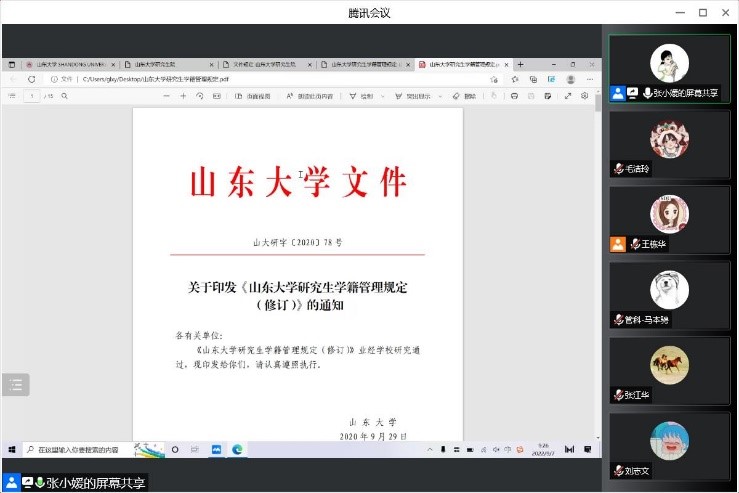Viewport: 739px width, 493px height.
Task: Open the Collections icon in Edge toolbar
Action: coord(533,79)
